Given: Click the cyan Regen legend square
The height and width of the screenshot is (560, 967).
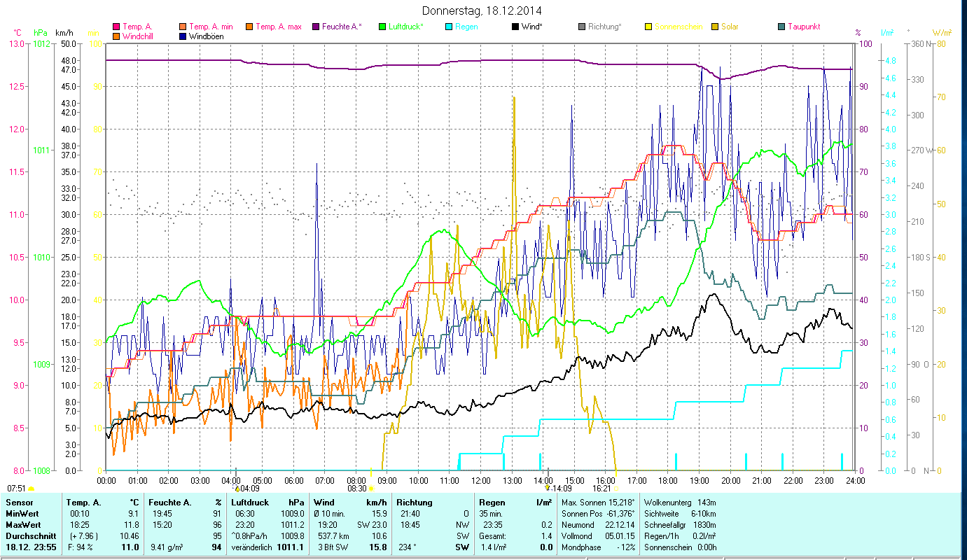Looking at the screenshot, I should coord(449,27).
